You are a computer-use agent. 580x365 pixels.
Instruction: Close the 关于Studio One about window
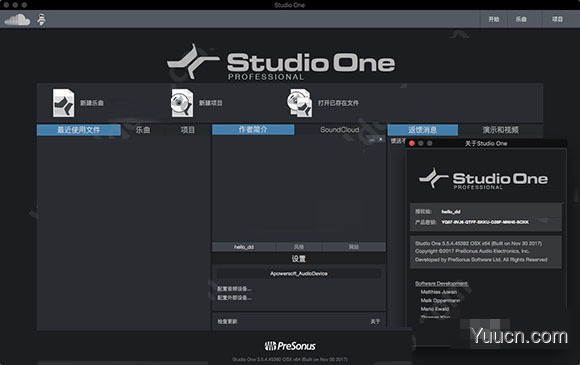click(412, 143)
